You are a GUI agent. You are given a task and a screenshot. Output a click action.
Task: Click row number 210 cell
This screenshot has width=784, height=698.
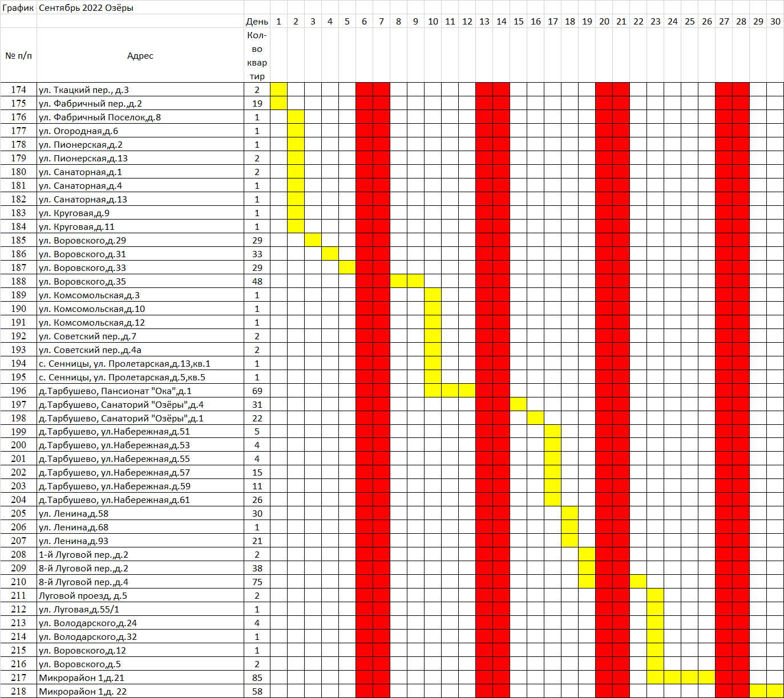pos(18,582)
